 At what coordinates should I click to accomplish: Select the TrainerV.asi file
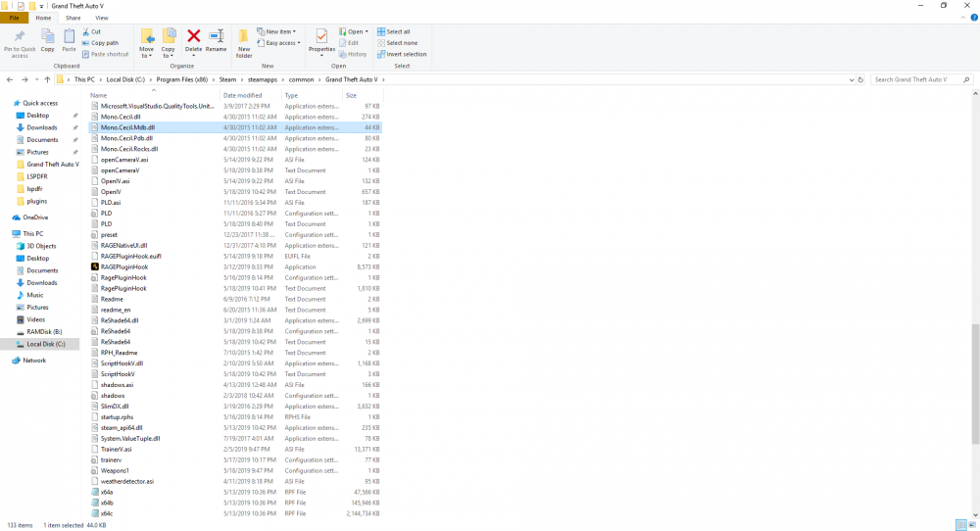click(x=235, y=449)
